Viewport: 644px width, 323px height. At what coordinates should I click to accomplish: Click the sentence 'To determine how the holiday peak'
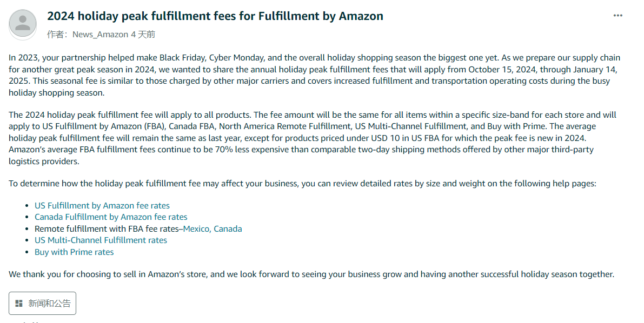(x=302, y=184)
